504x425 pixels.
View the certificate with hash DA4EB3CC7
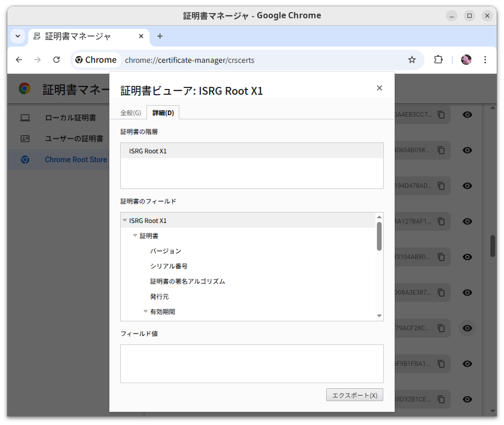tap(467, 115)
